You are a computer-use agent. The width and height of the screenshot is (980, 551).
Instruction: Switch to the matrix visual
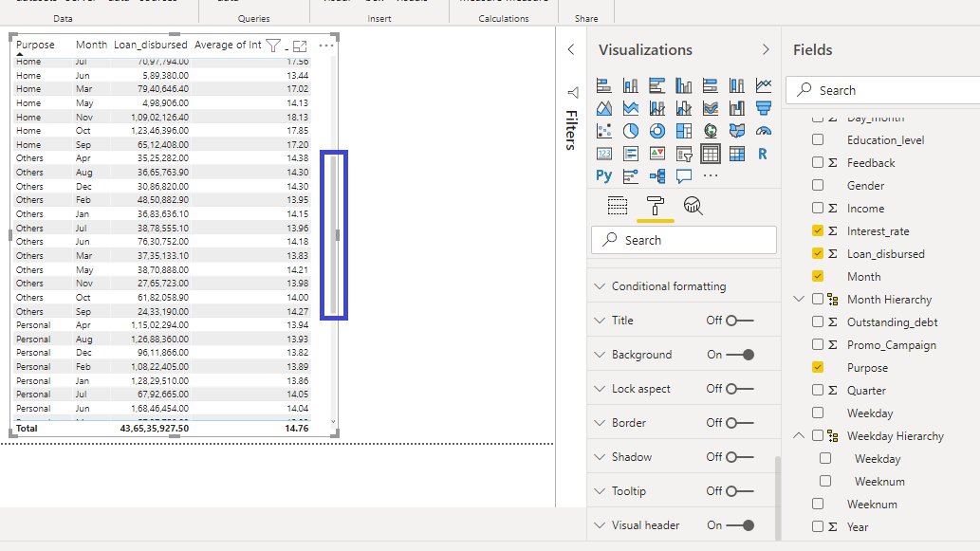click(x=737, y=154)
